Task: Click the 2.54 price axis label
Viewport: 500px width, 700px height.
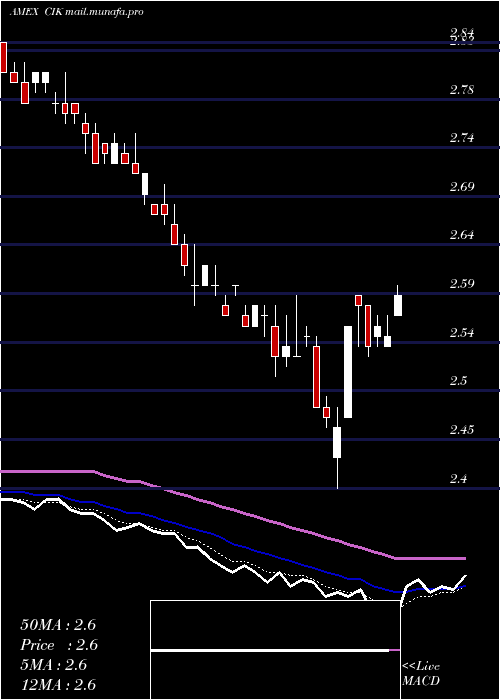Action: pyautogui.click(x=462, y=333)
